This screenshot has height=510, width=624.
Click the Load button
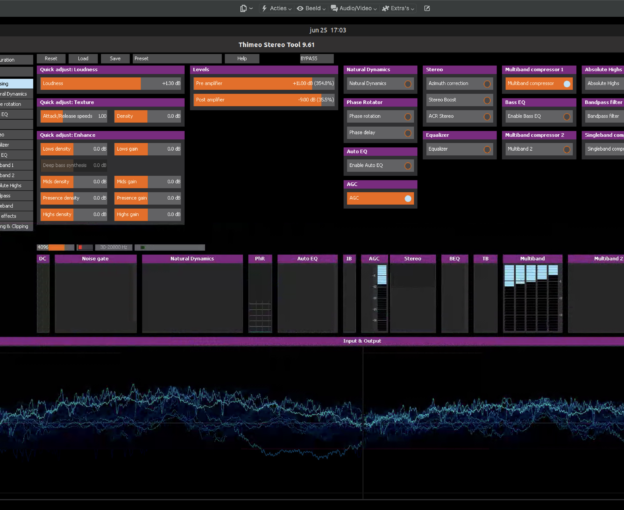(x=83, y=58)
